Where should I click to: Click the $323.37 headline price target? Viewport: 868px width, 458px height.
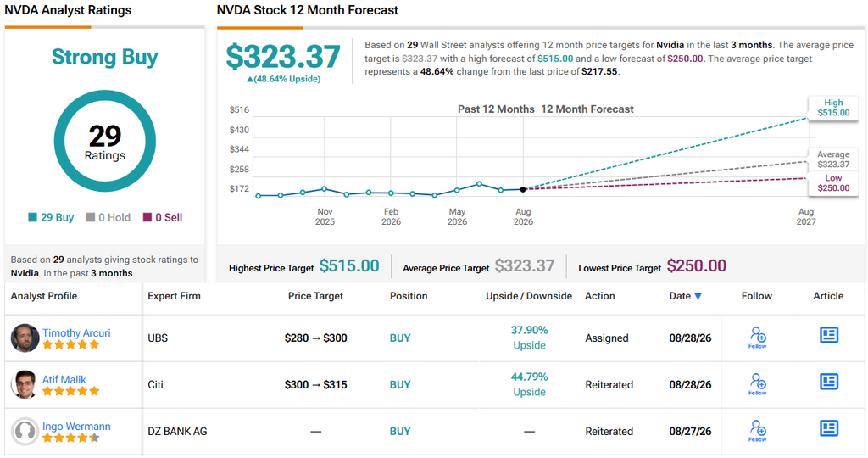(x=283, y=57)
